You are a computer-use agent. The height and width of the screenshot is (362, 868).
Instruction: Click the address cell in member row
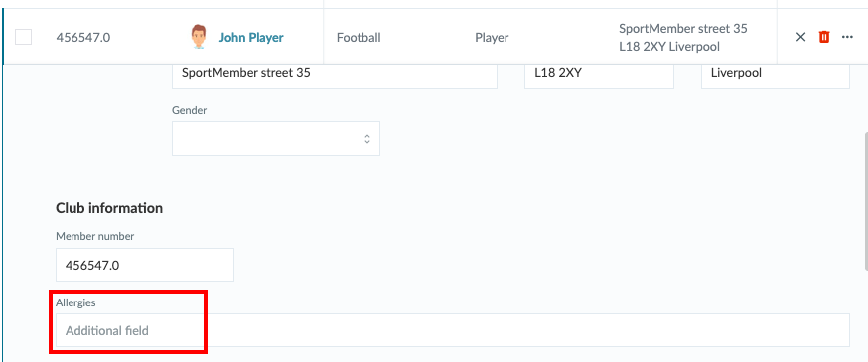click(683, 37)
